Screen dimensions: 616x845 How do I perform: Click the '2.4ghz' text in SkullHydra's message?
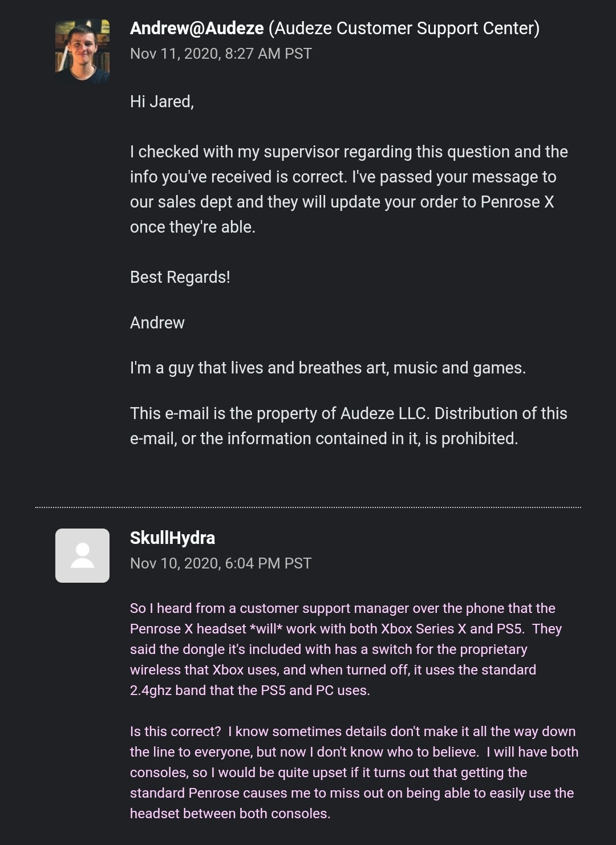click(x=151, y=690)
